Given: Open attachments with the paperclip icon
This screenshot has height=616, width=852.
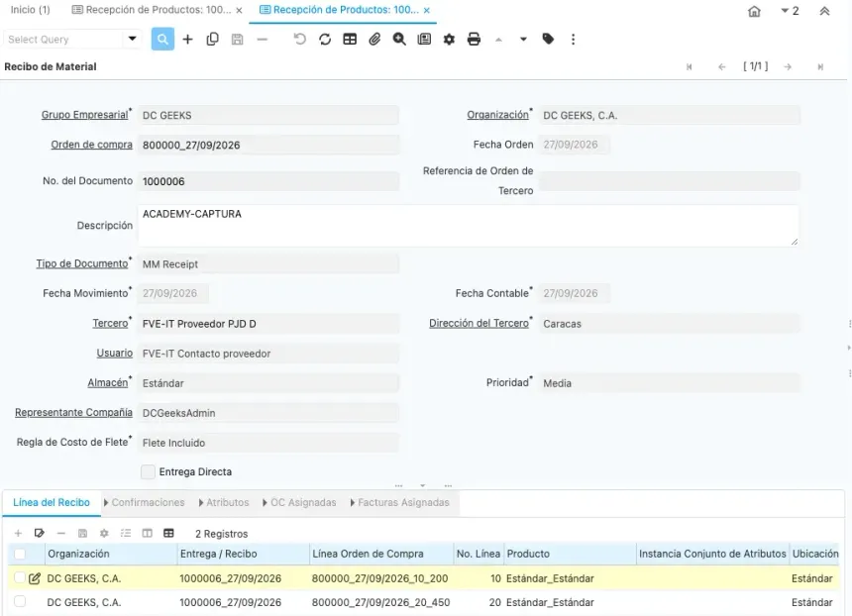Looking at the screenshot, I should pyautogui.click(x=374, y=39).
